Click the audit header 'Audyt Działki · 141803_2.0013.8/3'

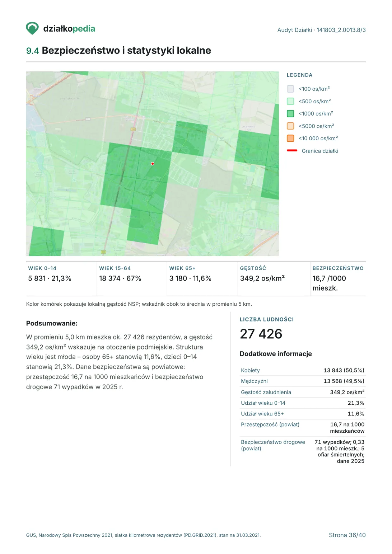point(321,30)
